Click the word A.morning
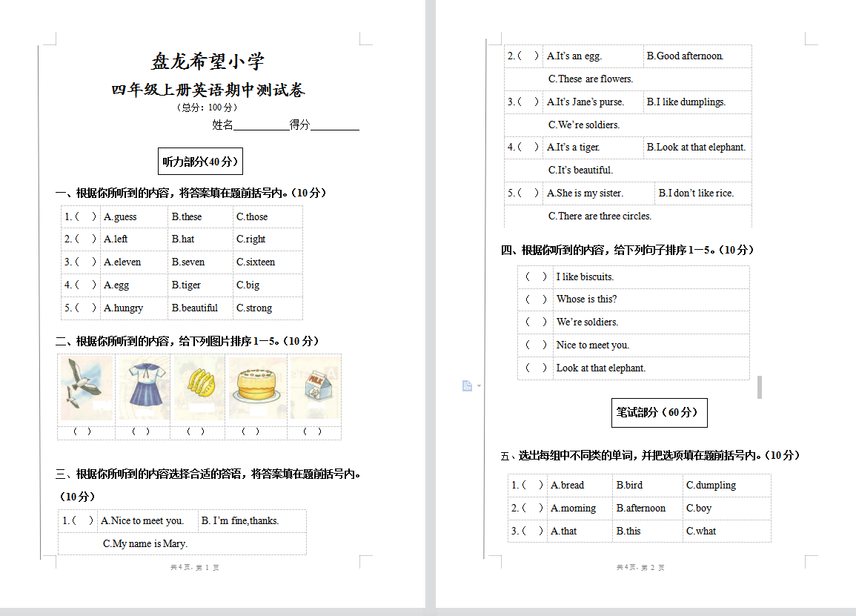 click(x=573, y=509)
